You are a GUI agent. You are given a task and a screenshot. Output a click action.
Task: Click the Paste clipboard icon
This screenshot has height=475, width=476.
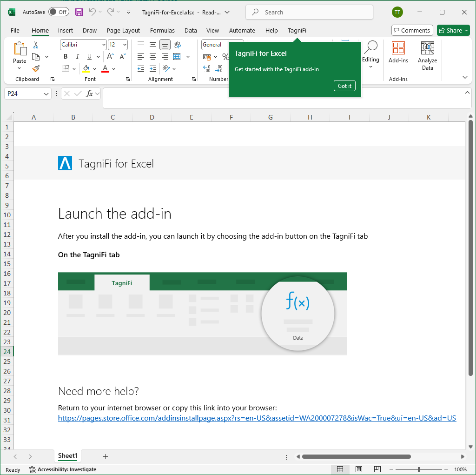(x=20, y=49)
